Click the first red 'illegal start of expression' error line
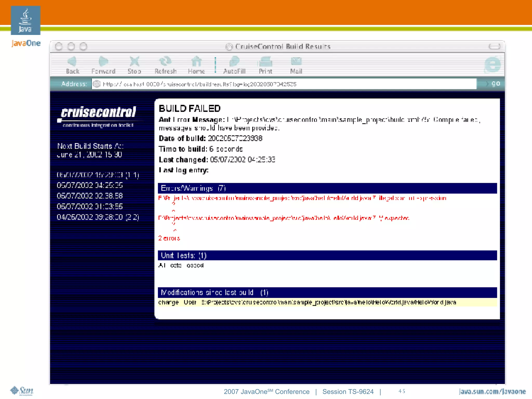This screenshot has height=399, width=532. (x=302, y=198)
